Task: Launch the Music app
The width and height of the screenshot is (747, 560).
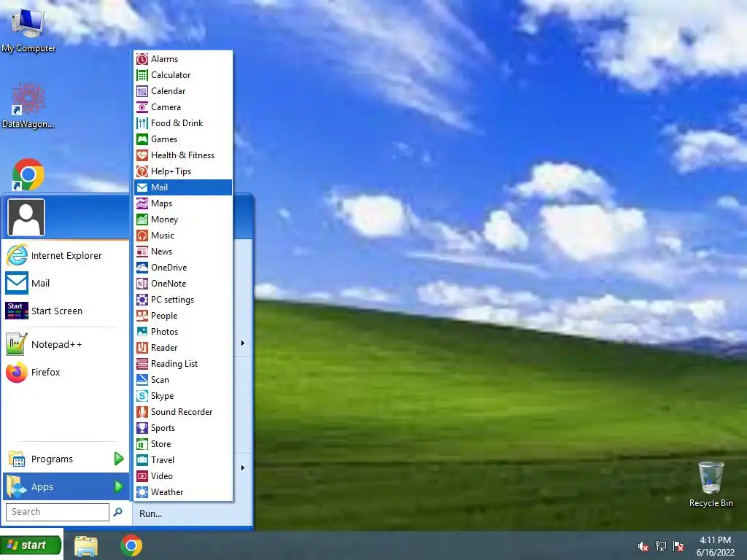Action: click(183, 236)
